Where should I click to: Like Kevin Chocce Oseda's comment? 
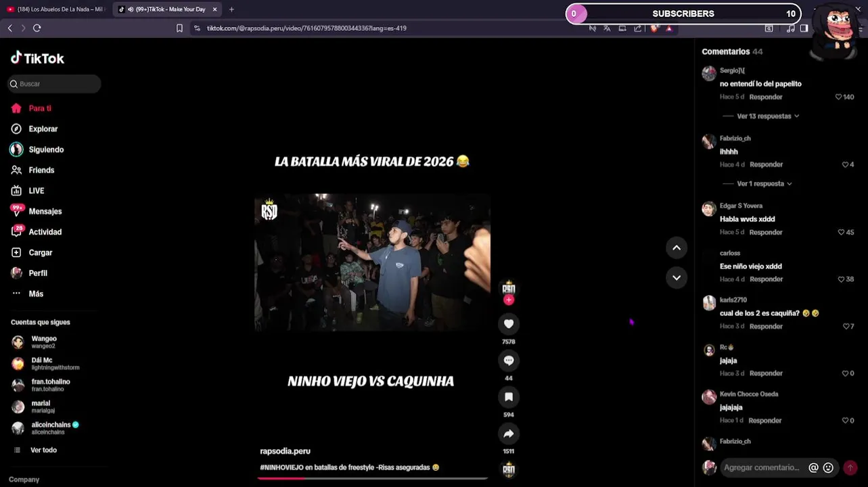point(845,421)
